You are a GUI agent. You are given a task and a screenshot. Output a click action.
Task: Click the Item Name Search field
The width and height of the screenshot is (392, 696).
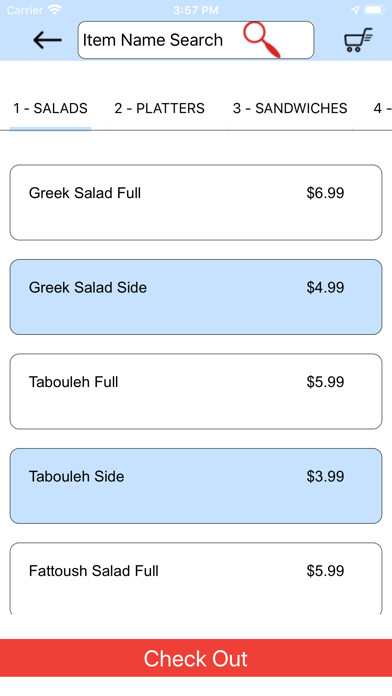pos(196,40)
